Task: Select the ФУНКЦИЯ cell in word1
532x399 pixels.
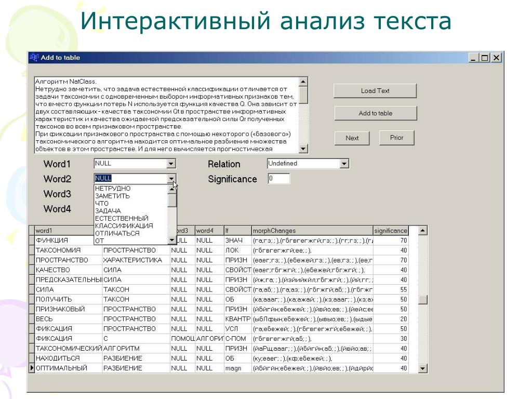Action: [64, 240]
